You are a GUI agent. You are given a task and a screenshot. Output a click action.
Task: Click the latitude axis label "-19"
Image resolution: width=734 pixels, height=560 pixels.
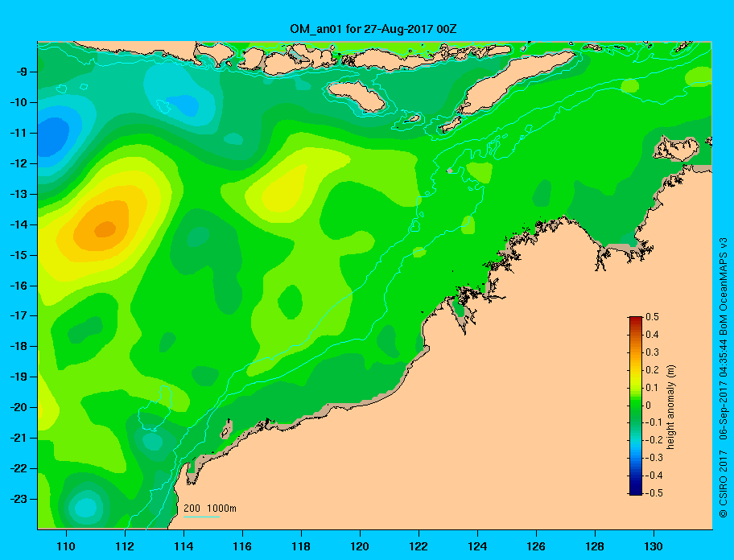tap(19, 377)
